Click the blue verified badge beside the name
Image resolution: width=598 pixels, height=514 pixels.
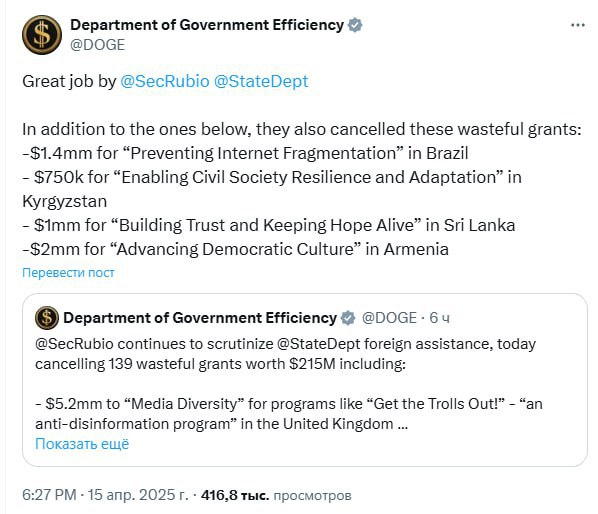(355, 25)
